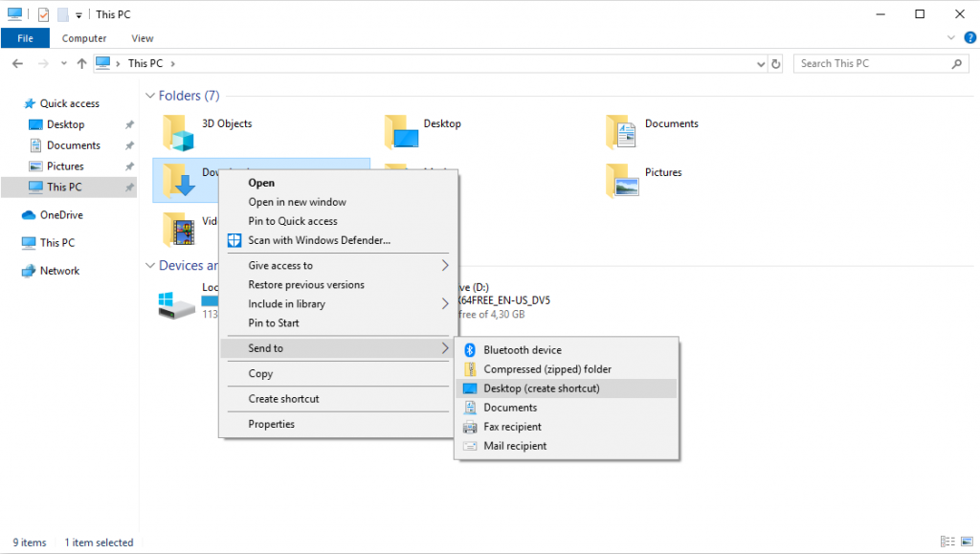Click Properties icon in quick access toolbar
980x554 pixels.
click(43, 14)
